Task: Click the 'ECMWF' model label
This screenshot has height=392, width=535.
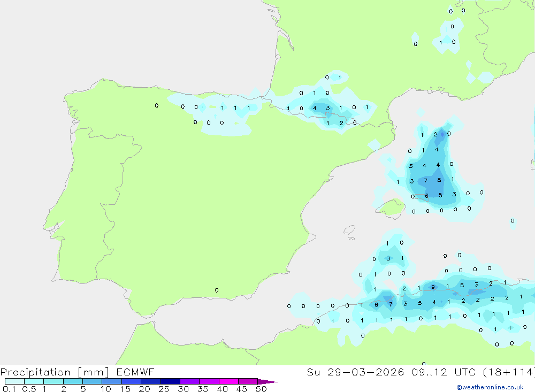Action: (x=135, y=372)
